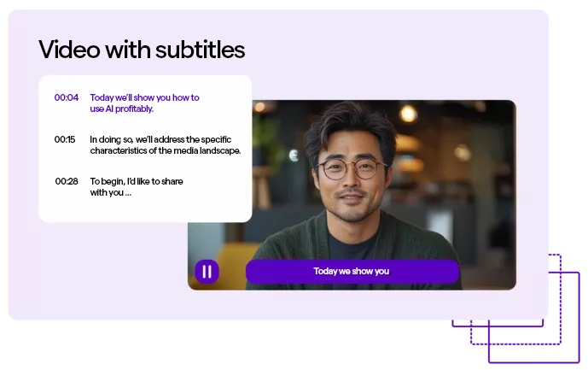
Task: Select transcript line 'To begin, I'd like to share'
Action: click(x=137, y=181)
